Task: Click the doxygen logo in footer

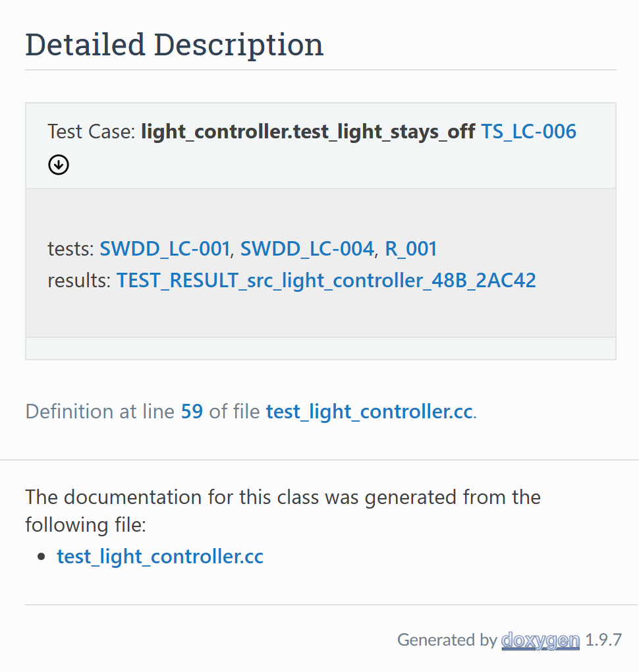Action: 540,640
